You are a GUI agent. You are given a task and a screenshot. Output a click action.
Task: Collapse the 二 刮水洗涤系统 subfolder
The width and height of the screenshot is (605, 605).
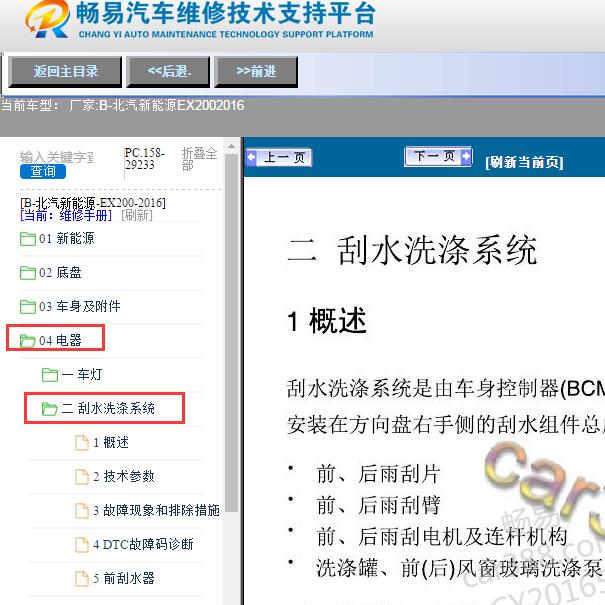(x=108, y=408)
